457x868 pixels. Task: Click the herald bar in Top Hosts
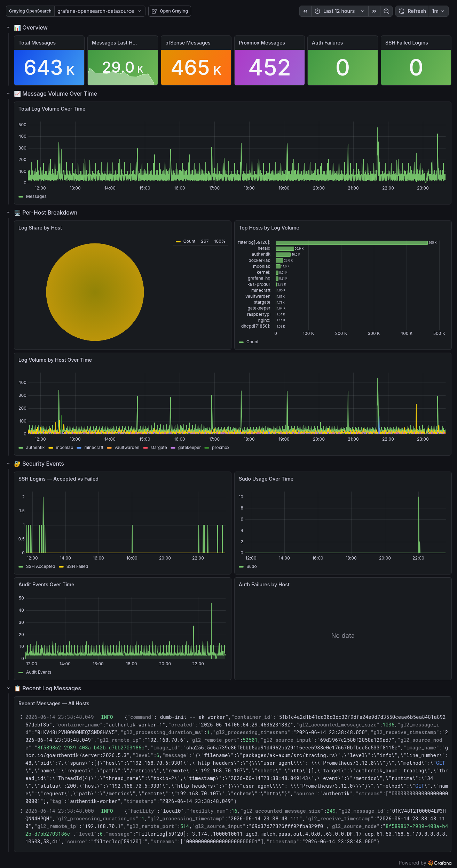coord(285,249)
